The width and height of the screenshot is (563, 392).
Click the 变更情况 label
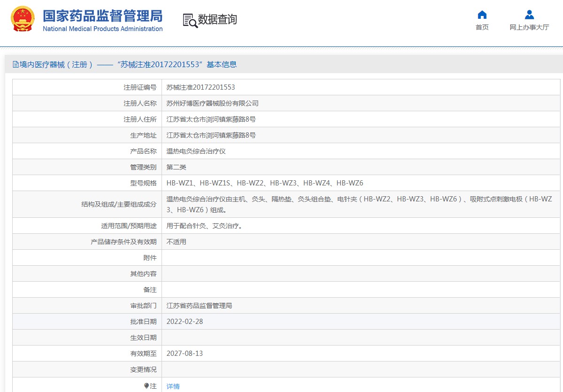click(x=143, y=369)
